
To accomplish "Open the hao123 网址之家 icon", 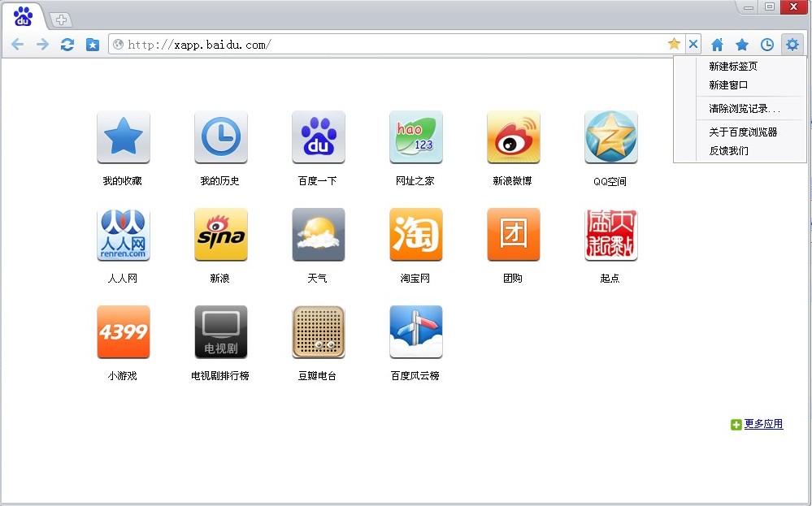I will click(x=416, y=137).
